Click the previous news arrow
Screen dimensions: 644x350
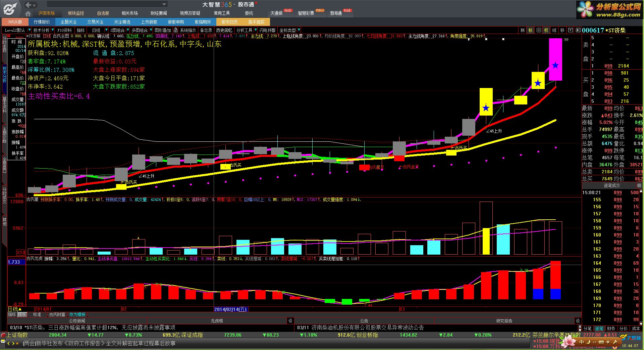(9, 343)
